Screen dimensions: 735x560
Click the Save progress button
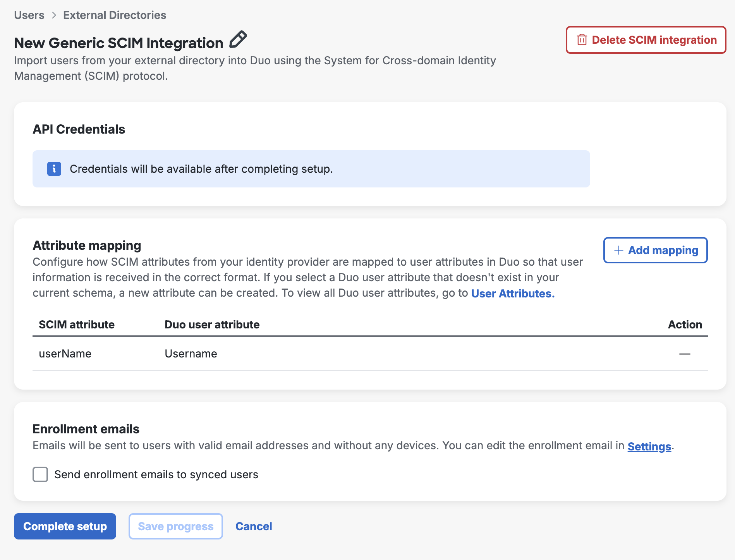(x=175, y=526)
